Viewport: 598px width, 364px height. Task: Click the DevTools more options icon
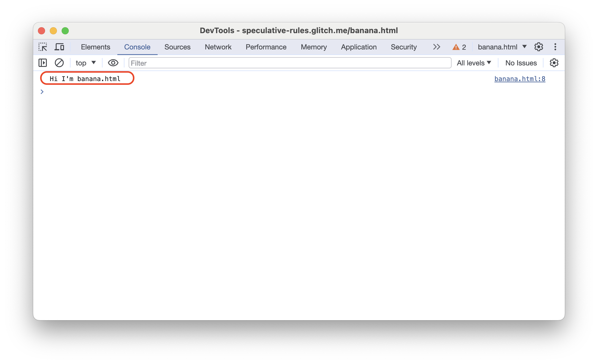coord(555,47)
